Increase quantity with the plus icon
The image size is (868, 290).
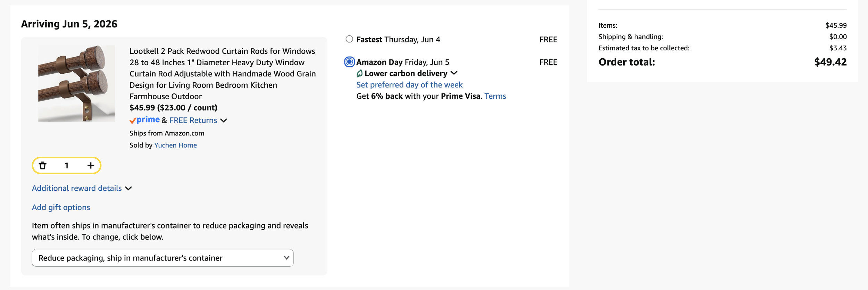[91, 166]
